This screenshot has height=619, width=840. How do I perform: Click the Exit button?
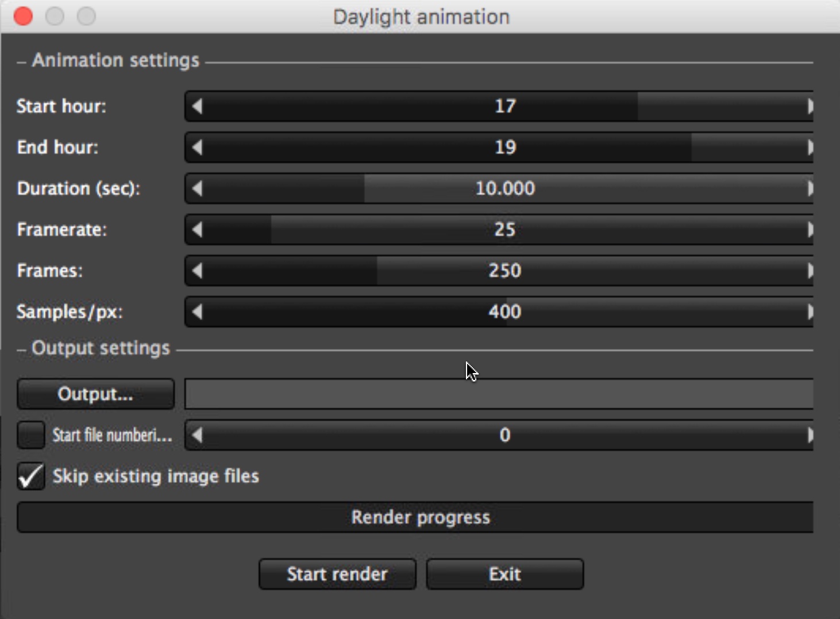tap(504, 574)
